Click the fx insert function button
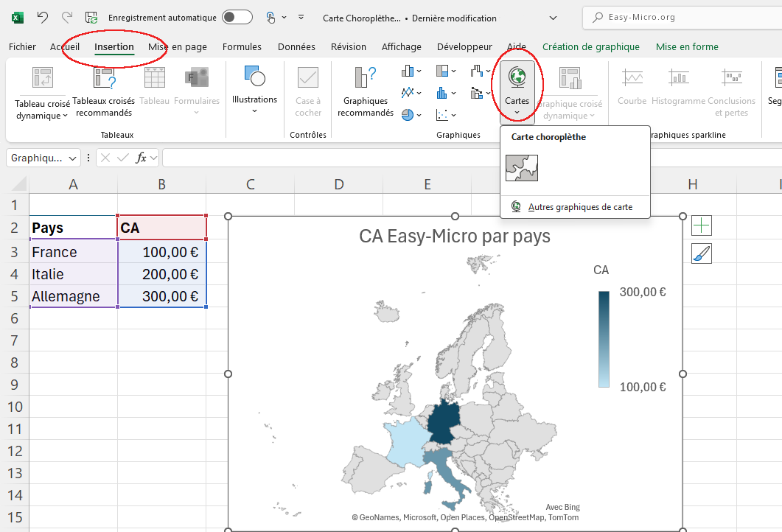 pos(141,158)
